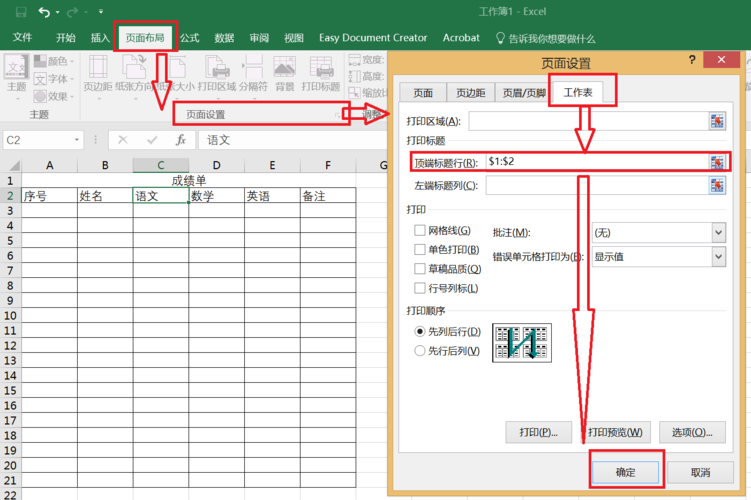Click the cancel X in the formula bar

(123, 140)
